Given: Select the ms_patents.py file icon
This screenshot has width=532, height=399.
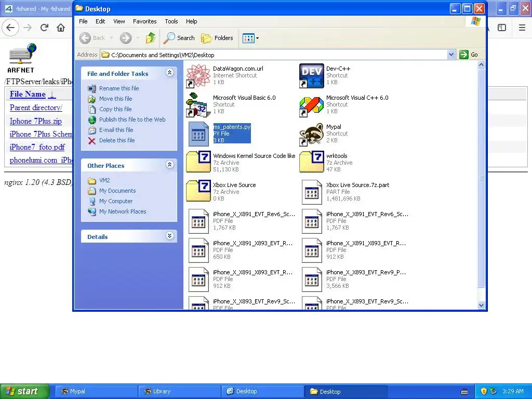Looking at the screenshot, I should (198, 134).
